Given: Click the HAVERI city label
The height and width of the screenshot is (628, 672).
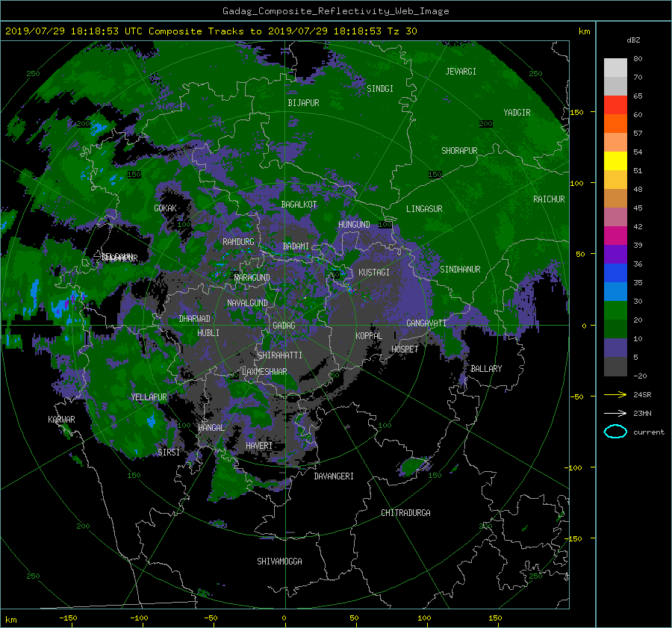Looking at the screenshot, I should [259, 446].
